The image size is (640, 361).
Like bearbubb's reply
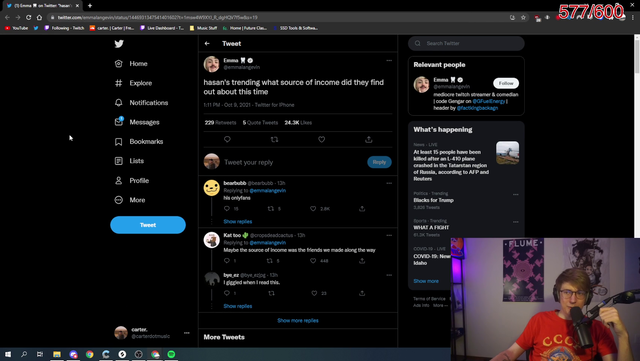[313, 209]
